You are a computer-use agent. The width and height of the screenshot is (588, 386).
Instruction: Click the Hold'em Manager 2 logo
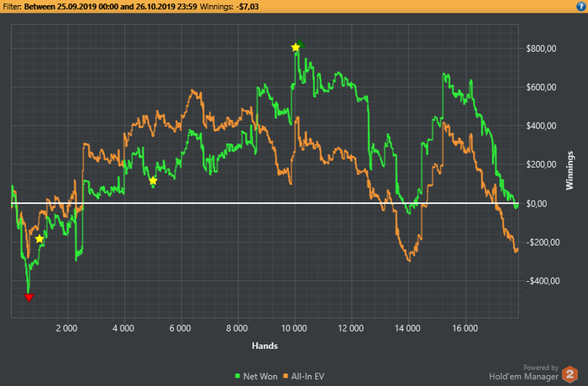[x=570, y=374]
